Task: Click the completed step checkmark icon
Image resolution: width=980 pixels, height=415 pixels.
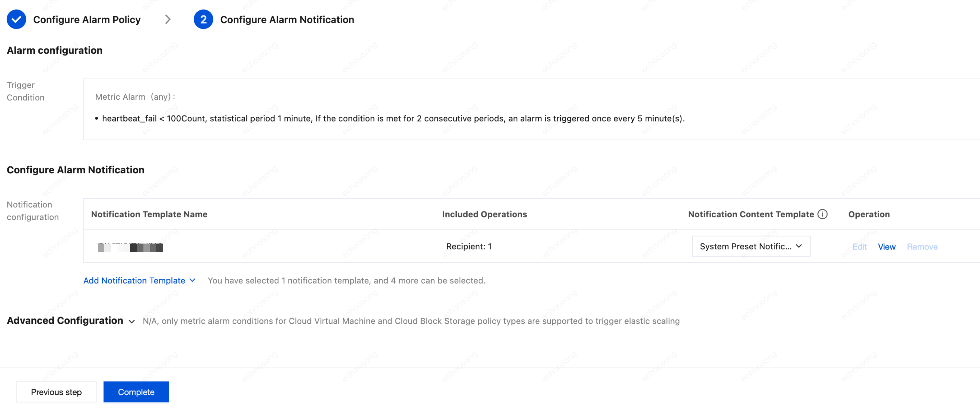Action: 16,19
